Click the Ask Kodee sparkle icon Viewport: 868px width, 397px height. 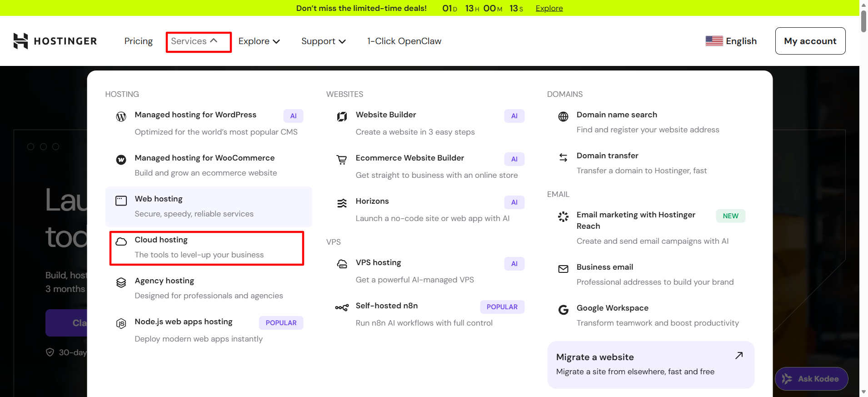click(x=787, y=379)
